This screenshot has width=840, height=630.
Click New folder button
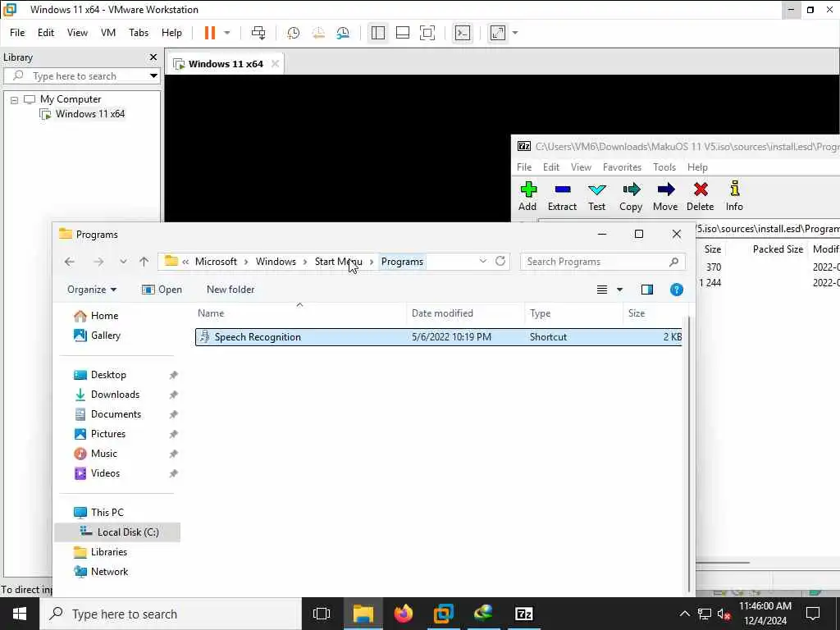231,290
